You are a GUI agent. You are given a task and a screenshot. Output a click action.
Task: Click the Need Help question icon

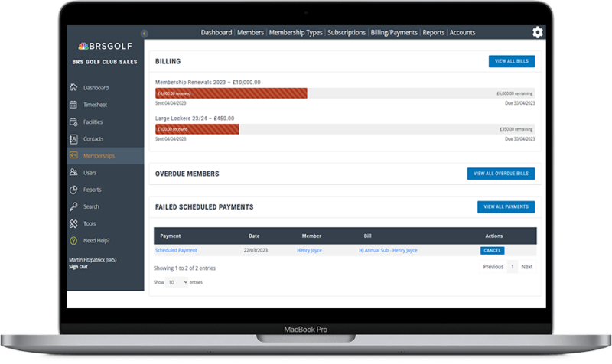pyautogui.click(x=73, y=240)
